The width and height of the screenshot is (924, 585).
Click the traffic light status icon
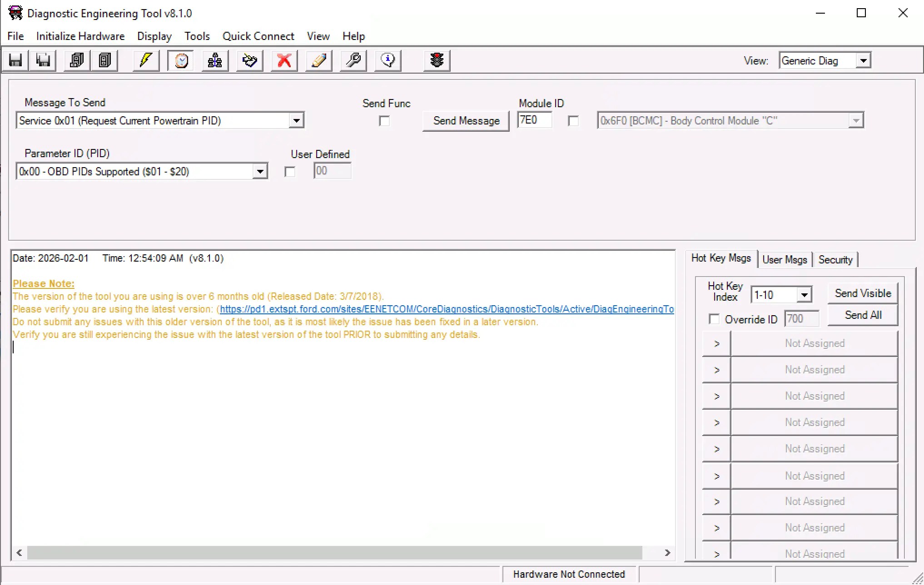[436, 60]
